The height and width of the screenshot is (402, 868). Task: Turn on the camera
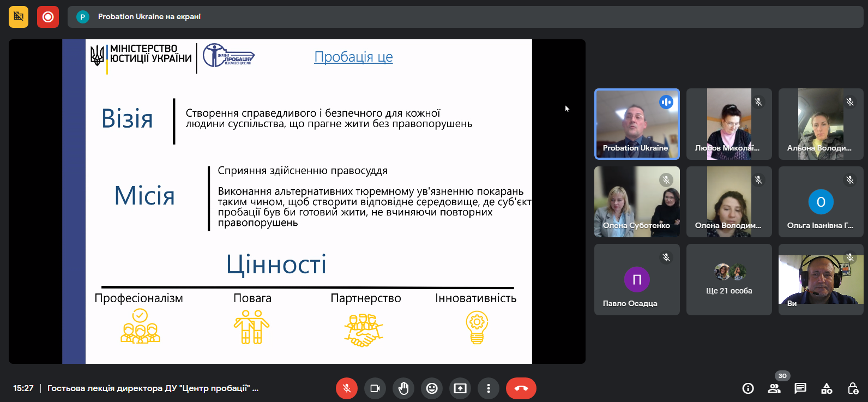point(375,388)
